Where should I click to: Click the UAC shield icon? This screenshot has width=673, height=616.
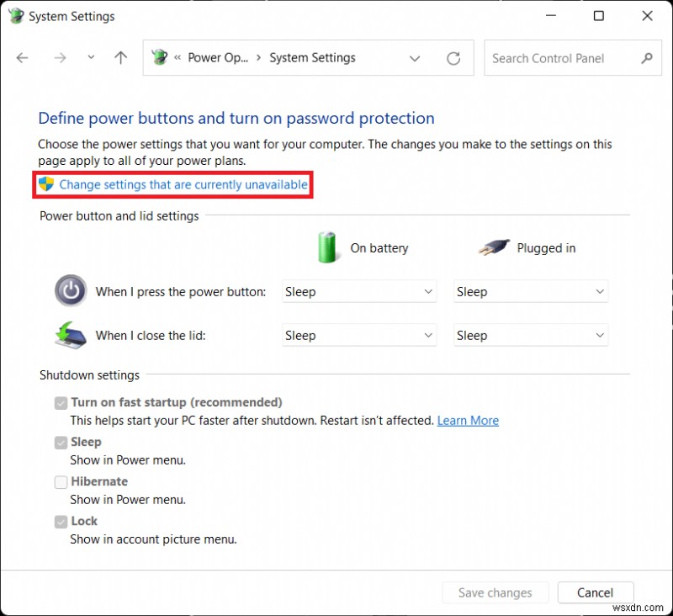[x=46, y=184]
